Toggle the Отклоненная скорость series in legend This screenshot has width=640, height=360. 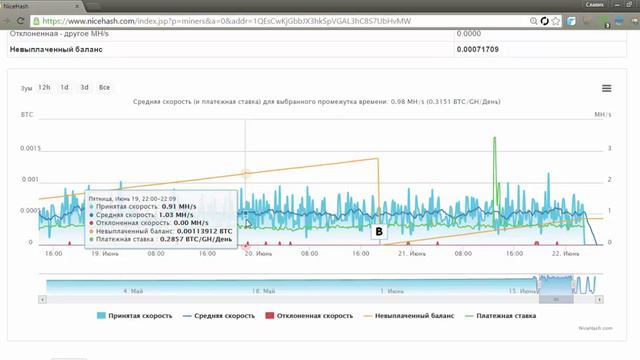[309, 316]
